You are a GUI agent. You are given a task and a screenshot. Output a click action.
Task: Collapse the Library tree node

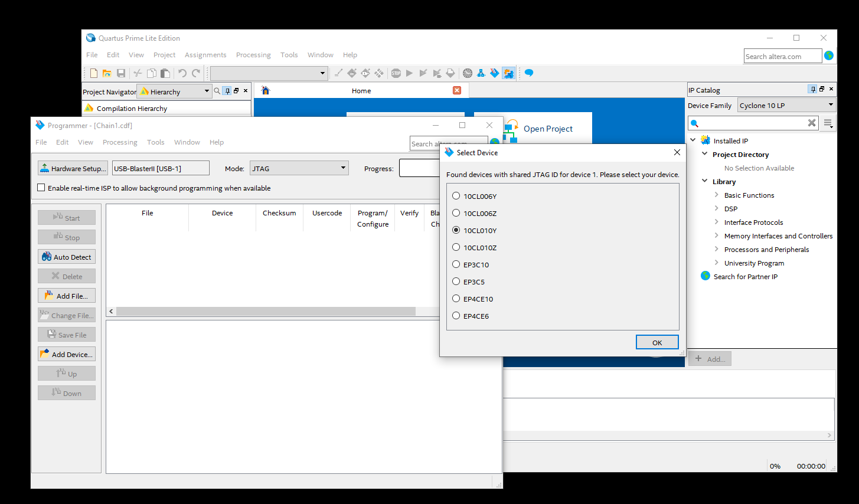click(704, 181)
